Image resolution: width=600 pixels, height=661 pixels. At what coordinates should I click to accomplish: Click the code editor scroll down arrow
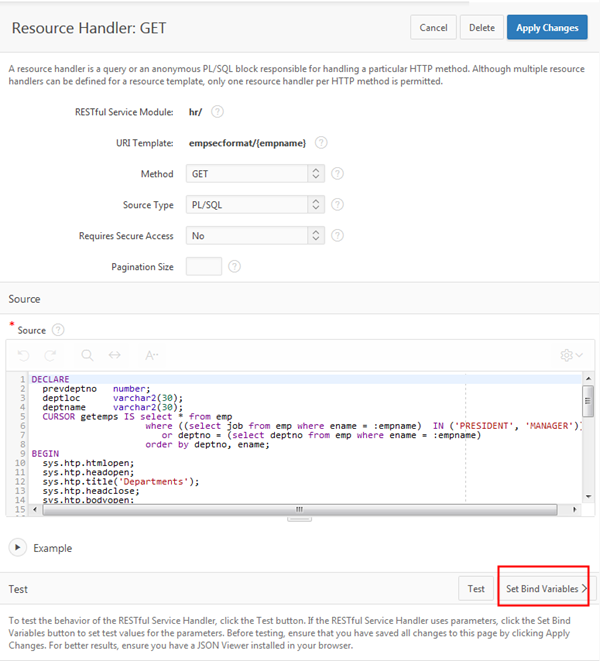(588, 497)
